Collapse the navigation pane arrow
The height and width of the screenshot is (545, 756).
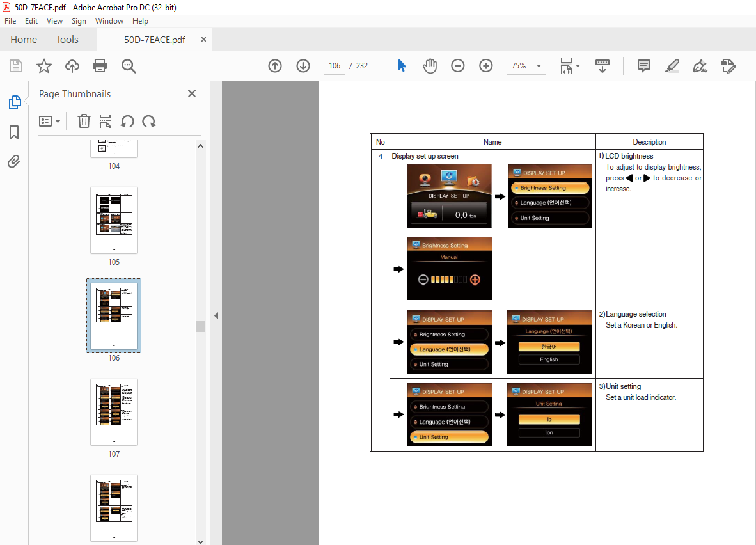click(x=216, y=316)
